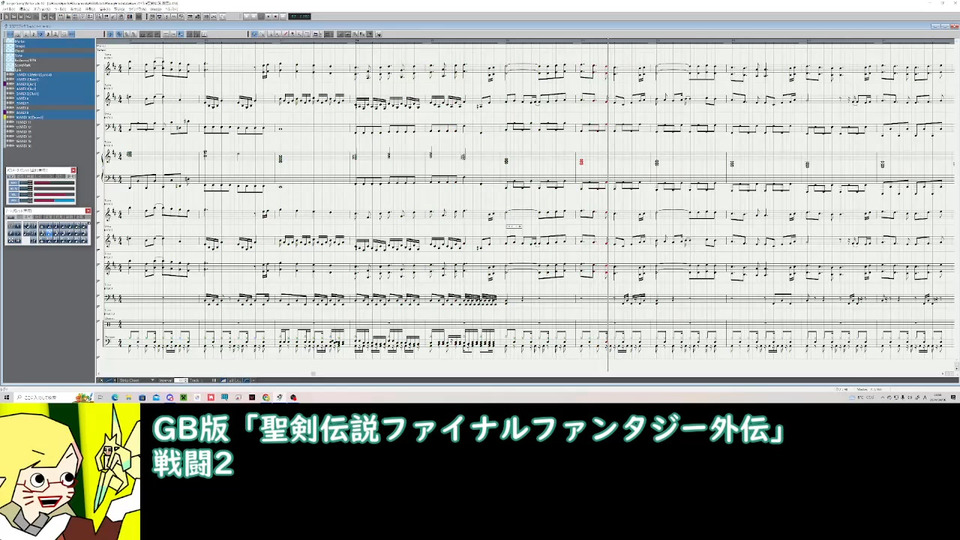Open the Strip Chart dropdown
This screenshot has height=540, width=960.
[137, 380]
